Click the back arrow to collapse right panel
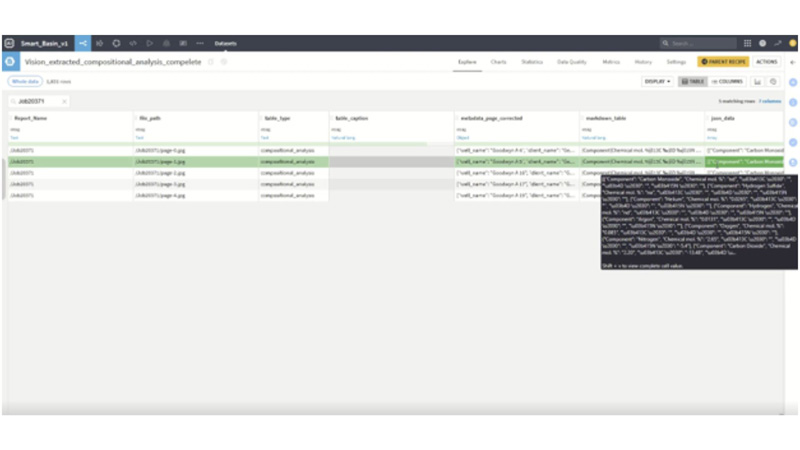 [792, 62]
